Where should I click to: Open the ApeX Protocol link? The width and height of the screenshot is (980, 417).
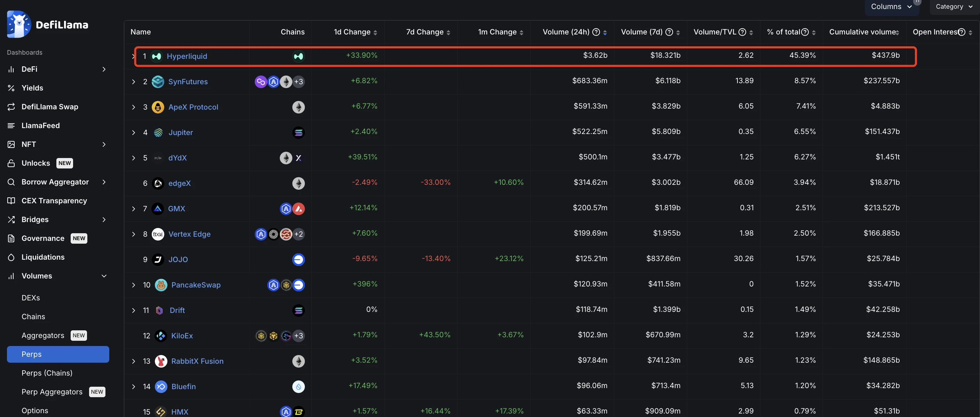point(193,107)
